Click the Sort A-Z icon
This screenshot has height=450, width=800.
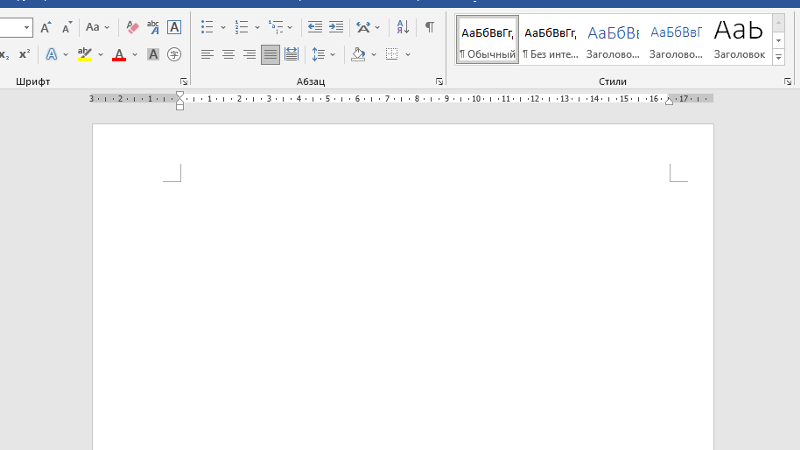(403, 27)
